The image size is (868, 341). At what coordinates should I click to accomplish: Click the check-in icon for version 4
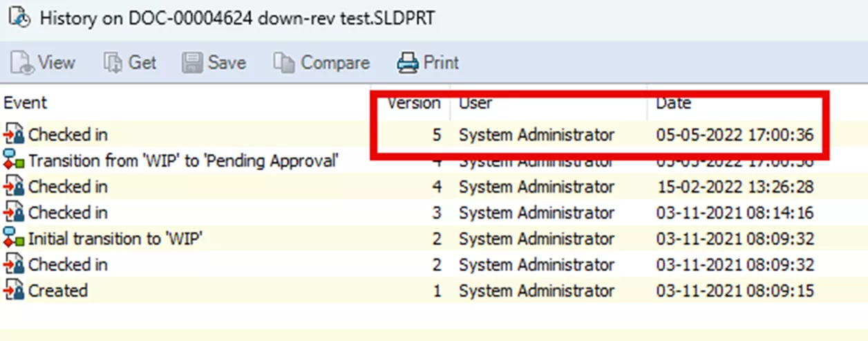click(x=14, y=187)
